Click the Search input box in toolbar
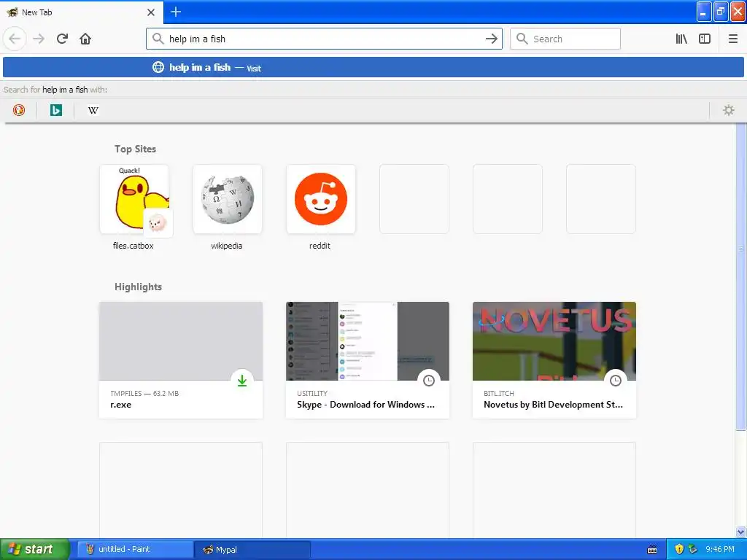 (565, 39)
